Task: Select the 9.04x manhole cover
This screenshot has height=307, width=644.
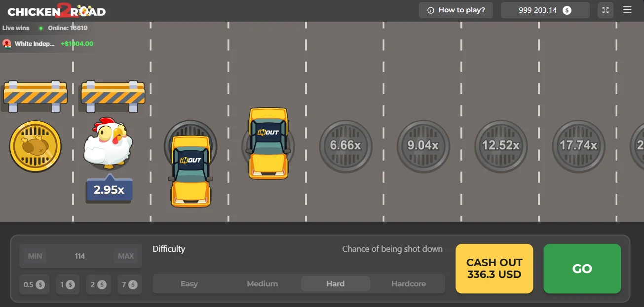Action: click(x=423, y=146)
